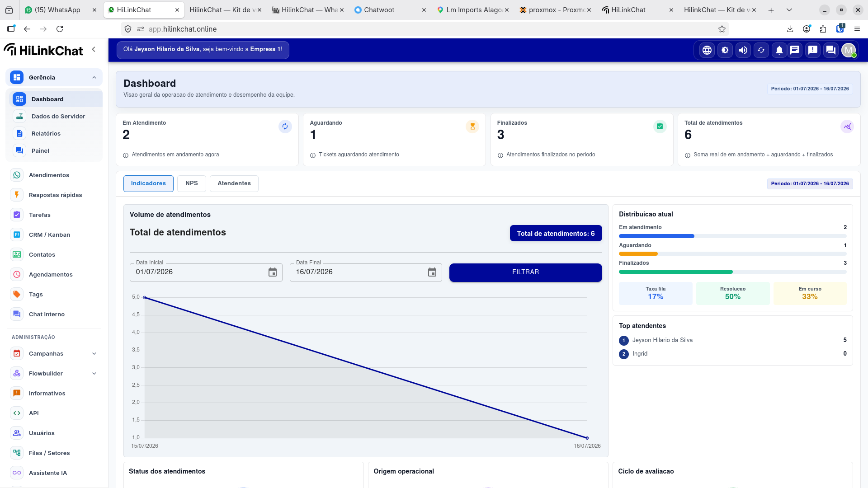The height and width of the screenshot is (488, 868).
Task: Open the announcements exclamation bubble icon
Action: coord(813,50)
